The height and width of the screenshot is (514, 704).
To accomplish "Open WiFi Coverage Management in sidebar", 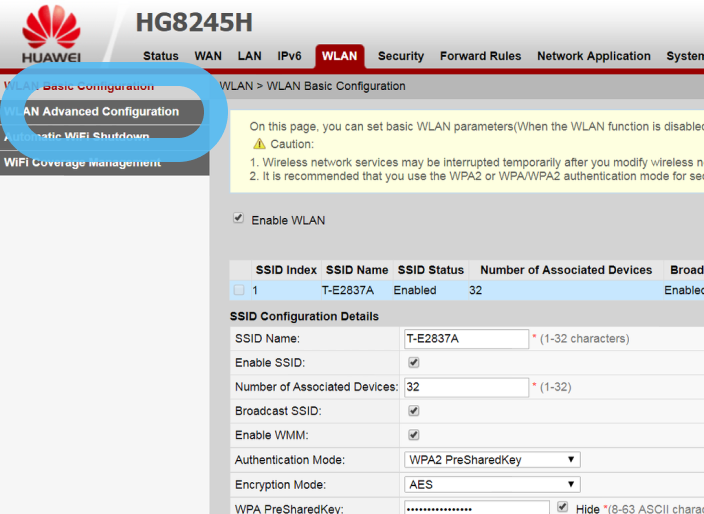I will pos(82,162).
